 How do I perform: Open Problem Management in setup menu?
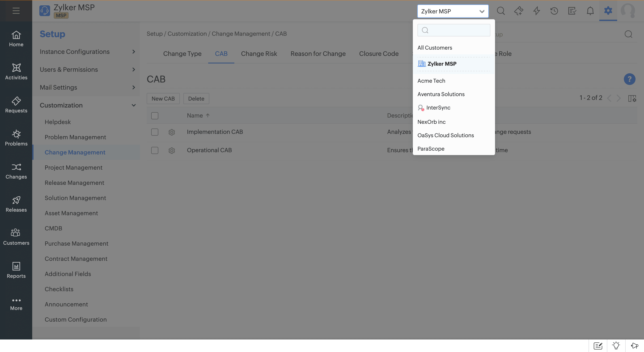pos(75,137)
